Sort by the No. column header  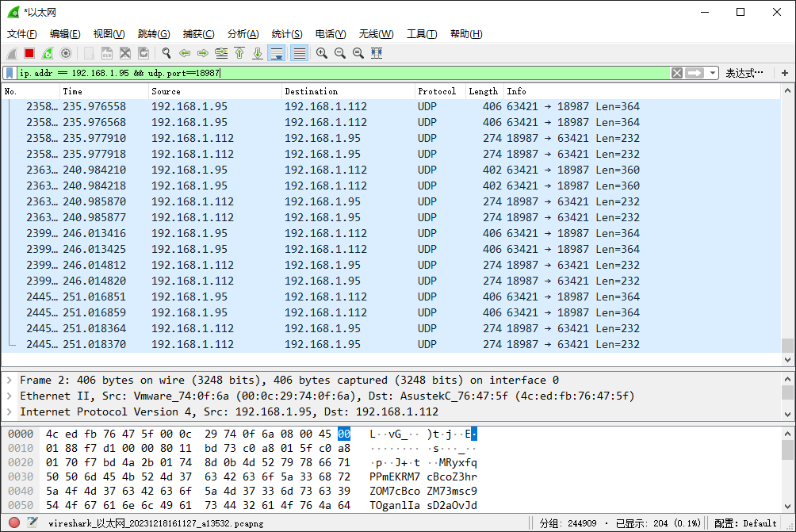(x=30, y=91)
